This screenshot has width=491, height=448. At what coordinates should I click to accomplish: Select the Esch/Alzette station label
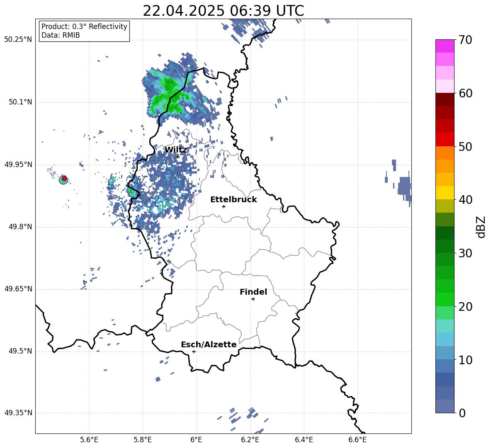coord(209,344)
